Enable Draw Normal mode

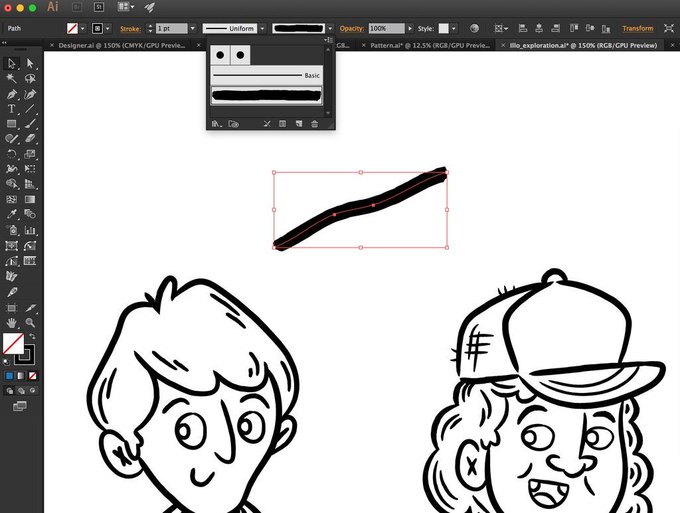click(x=9, y=391)
